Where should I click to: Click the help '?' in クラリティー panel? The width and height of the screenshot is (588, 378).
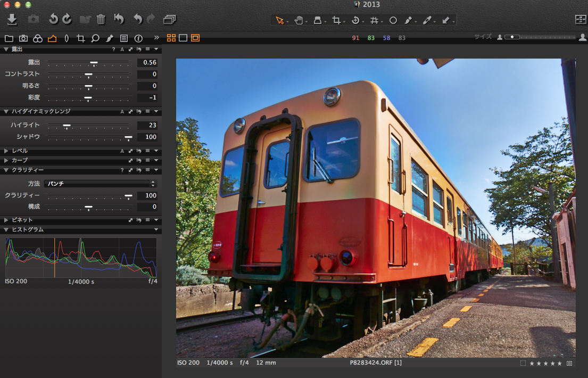click(x=122, y=170)
